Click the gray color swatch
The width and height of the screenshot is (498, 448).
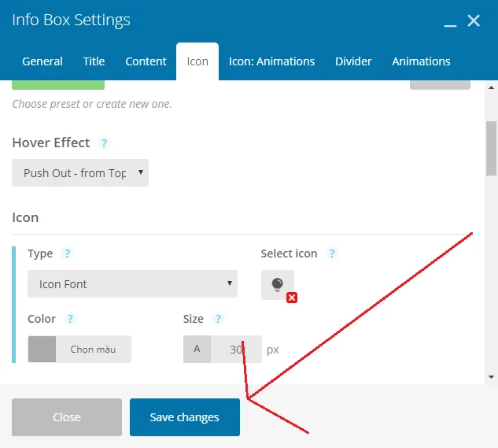coord(42,349)
